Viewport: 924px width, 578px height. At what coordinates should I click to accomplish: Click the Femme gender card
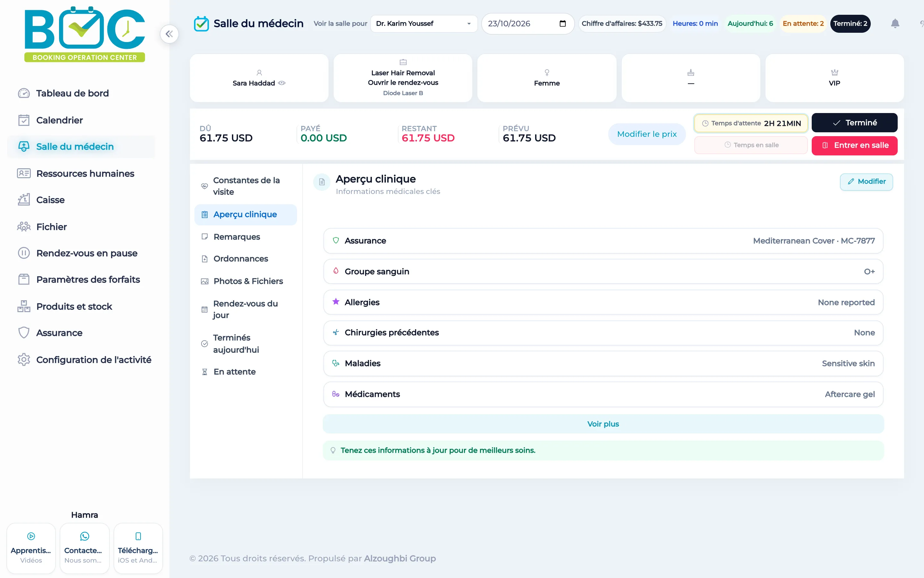tap(546, 78)
